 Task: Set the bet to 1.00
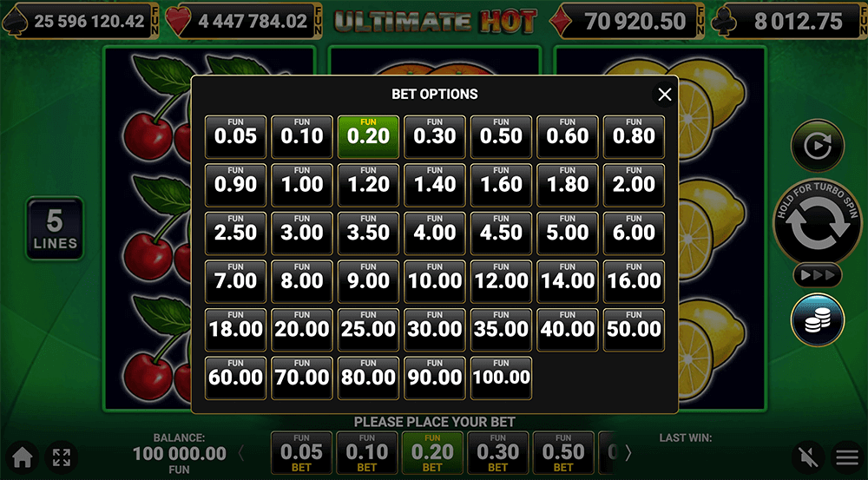302,186
